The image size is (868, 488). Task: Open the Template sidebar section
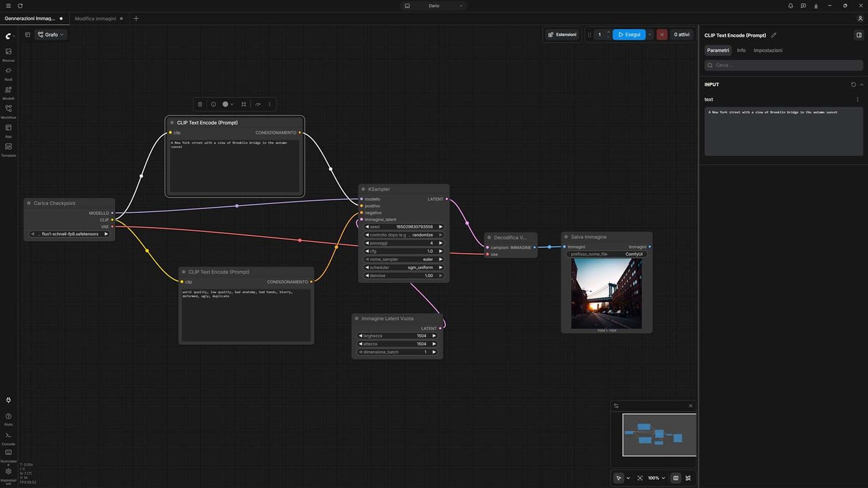point(8,149)
